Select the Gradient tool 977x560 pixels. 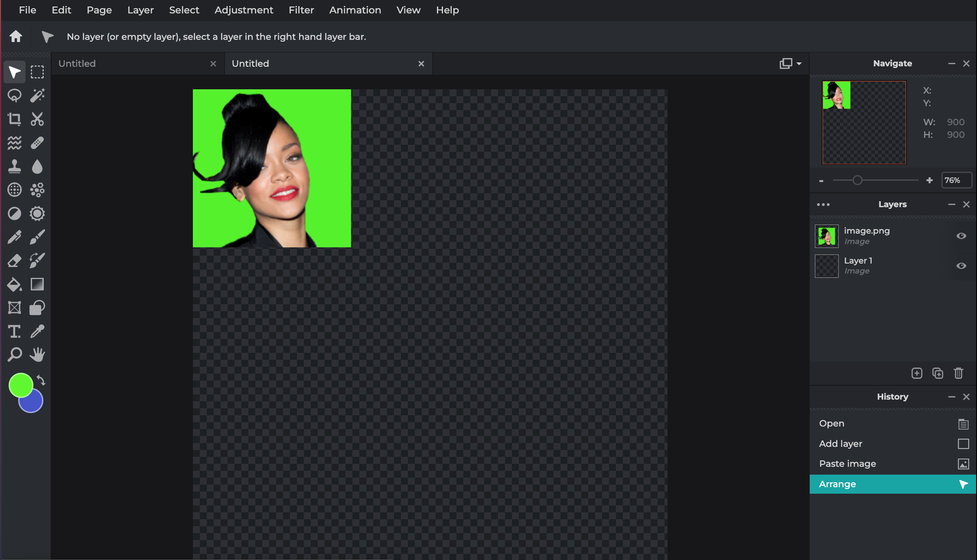tap(37, 284)
